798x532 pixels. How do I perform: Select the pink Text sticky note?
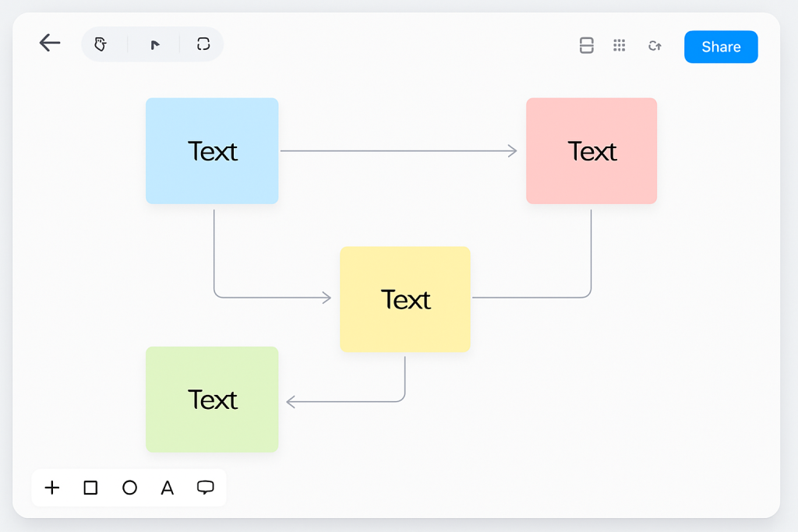click(591, 151)
